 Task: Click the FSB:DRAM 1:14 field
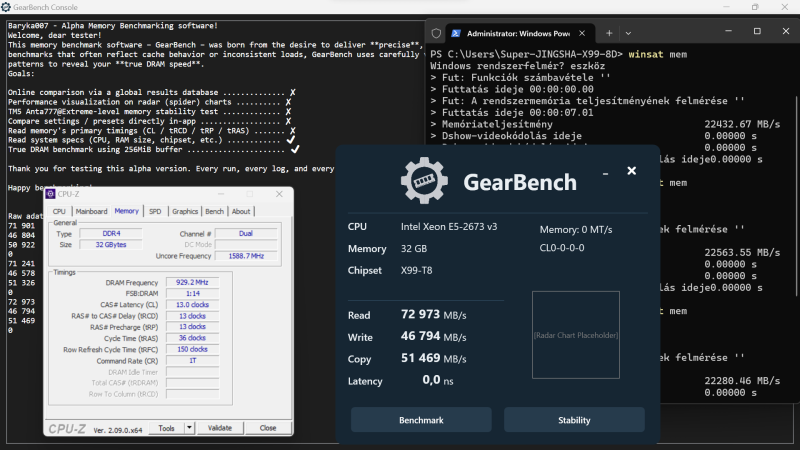tap(192, 293)
